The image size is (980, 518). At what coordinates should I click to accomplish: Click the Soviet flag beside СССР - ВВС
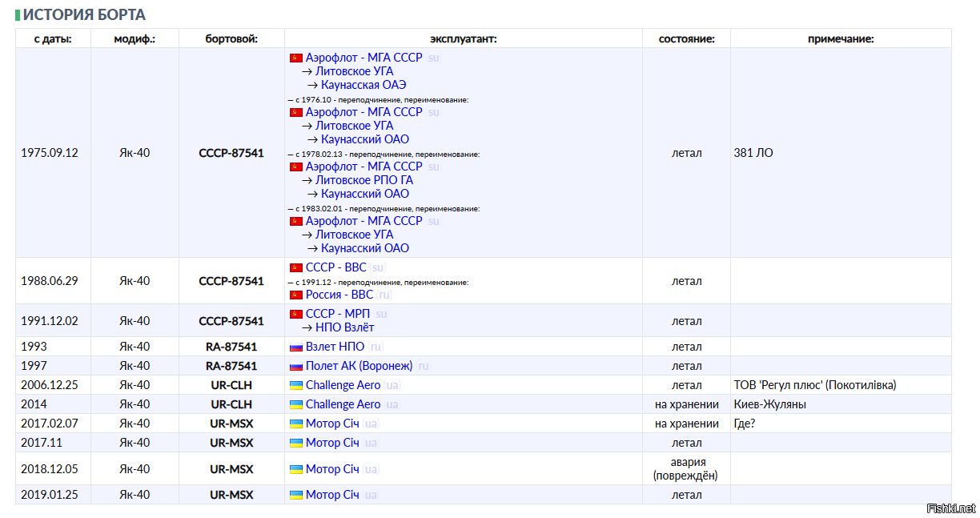coord(295,267)
